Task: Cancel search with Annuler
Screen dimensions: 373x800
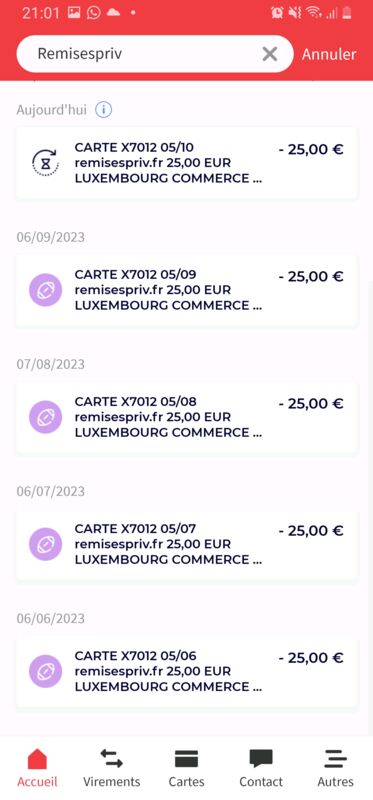Action: tap(329, 54)
